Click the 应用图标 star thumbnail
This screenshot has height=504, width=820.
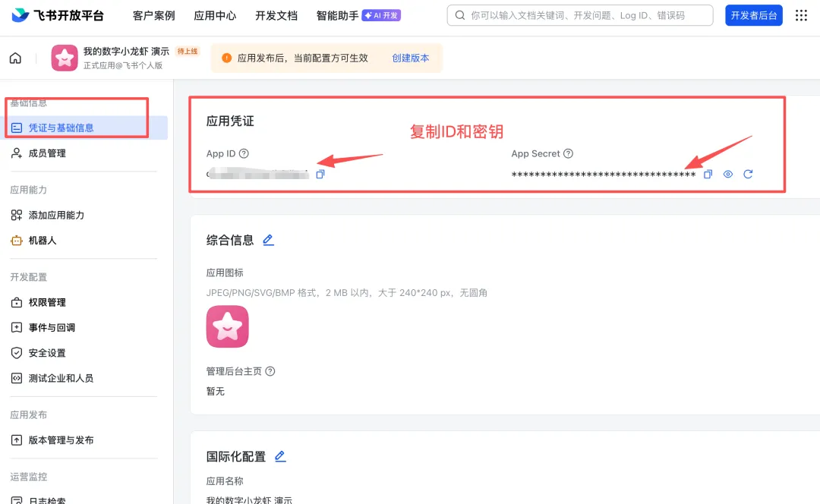(x=228, y=326)
